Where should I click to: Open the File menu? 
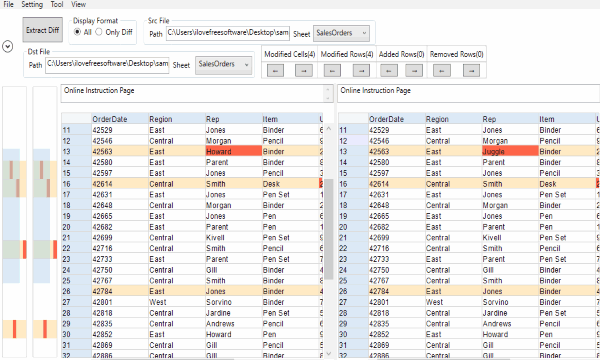8,5
